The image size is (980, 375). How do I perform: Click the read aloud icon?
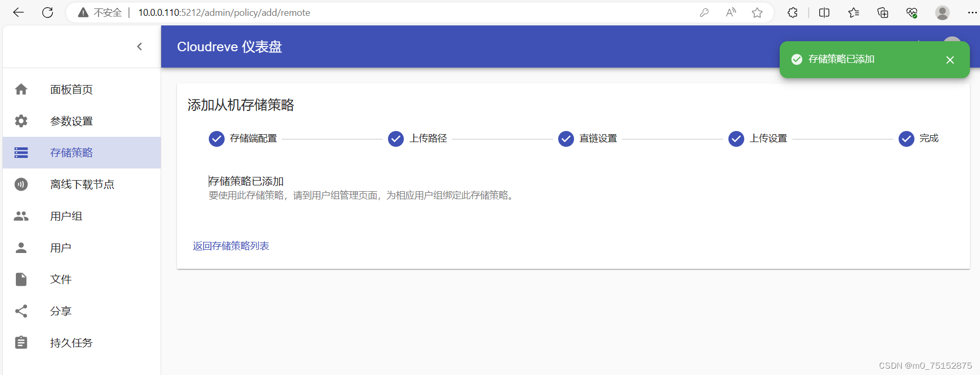(x=731, y=13)
